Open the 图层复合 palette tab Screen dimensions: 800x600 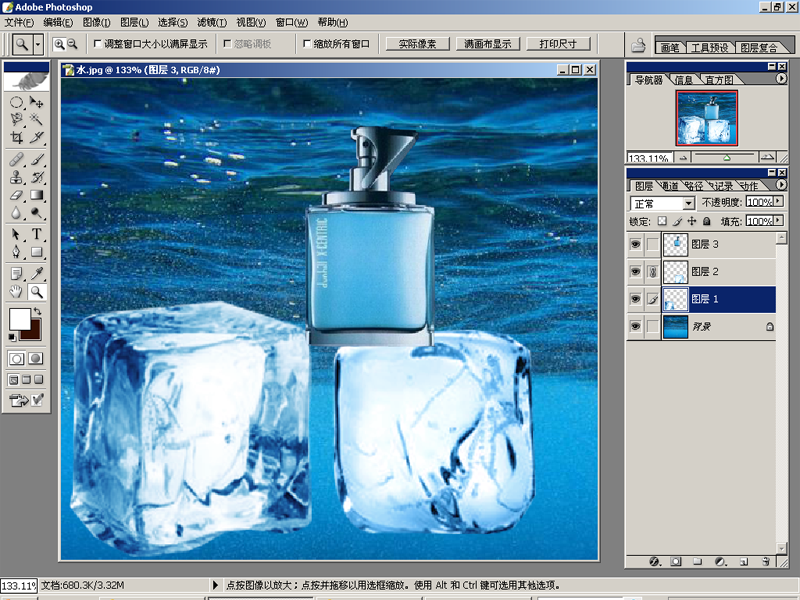click(x=759, y=47)
